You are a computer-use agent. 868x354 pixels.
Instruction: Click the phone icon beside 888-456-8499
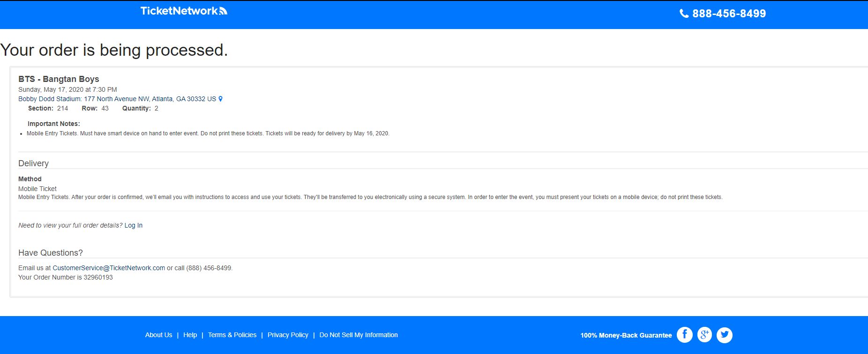click(x=684, y=14)
